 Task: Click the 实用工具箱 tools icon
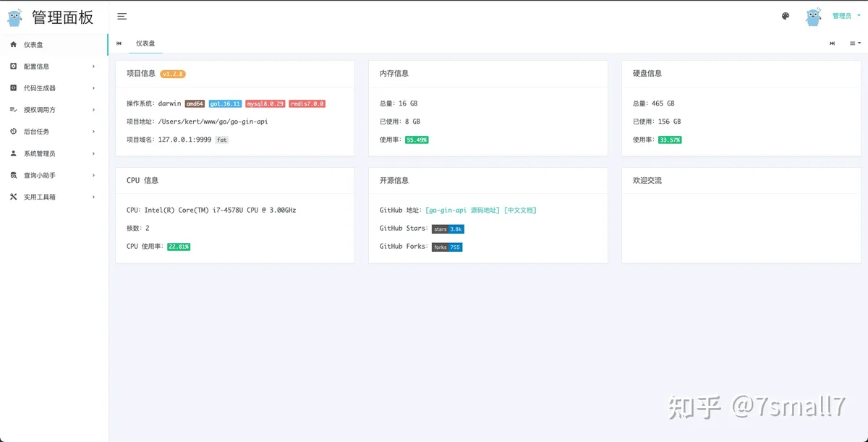coord(13,196)
